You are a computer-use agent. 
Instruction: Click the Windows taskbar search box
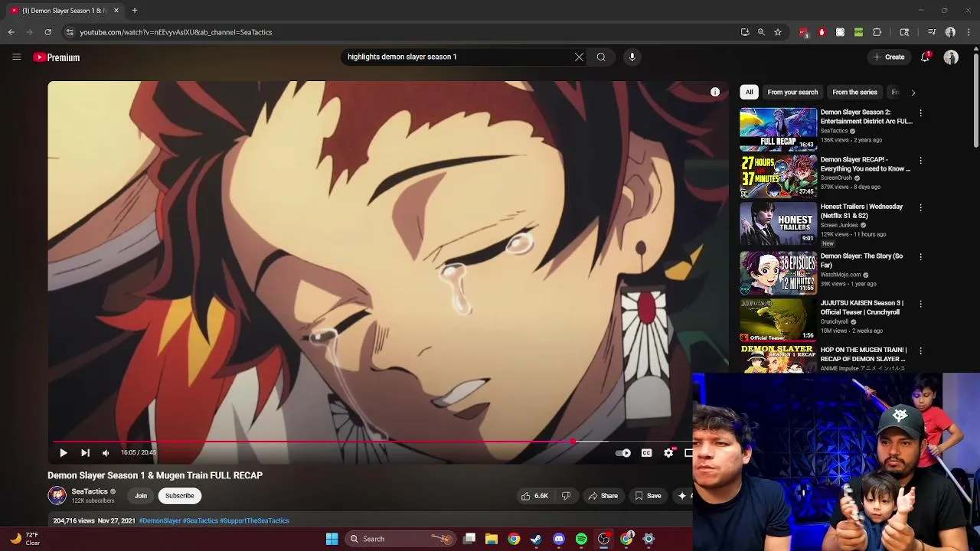(x=401, y=539)
